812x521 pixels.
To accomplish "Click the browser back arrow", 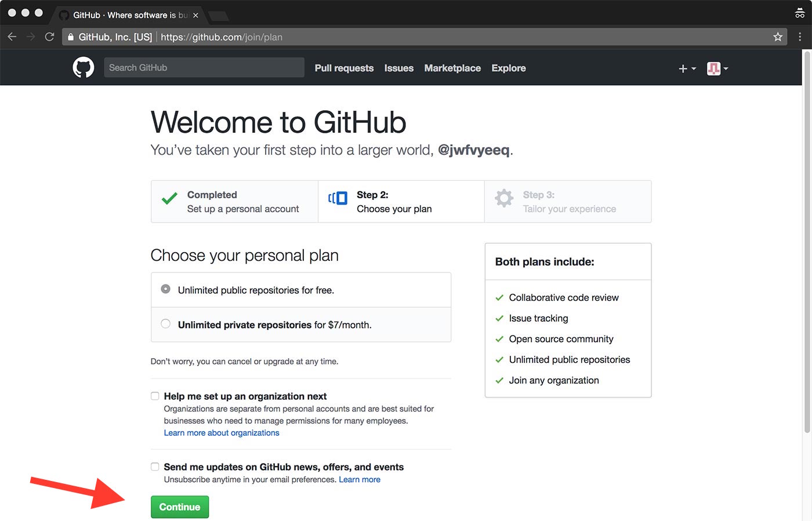I will tap(12, 37).
